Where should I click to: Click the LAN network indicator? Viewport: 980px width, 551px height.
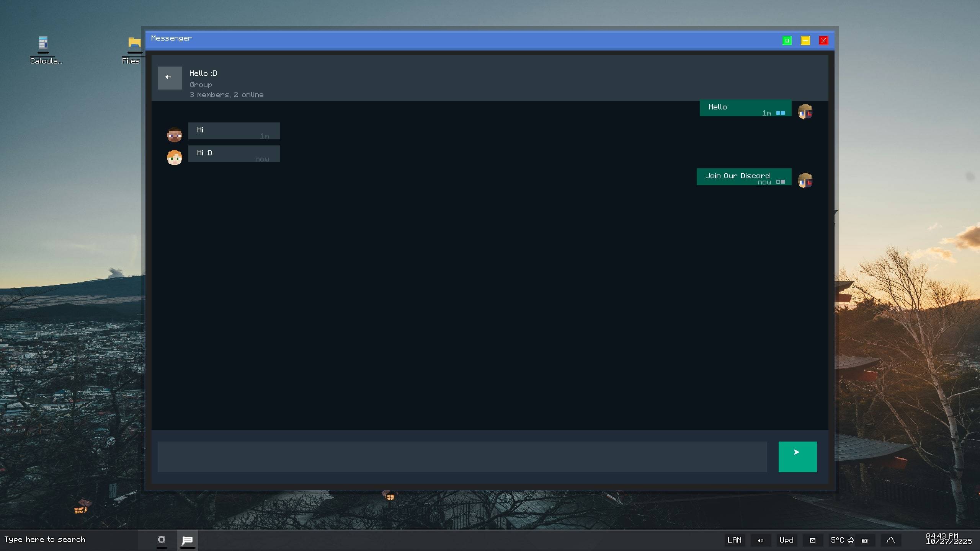734,540
